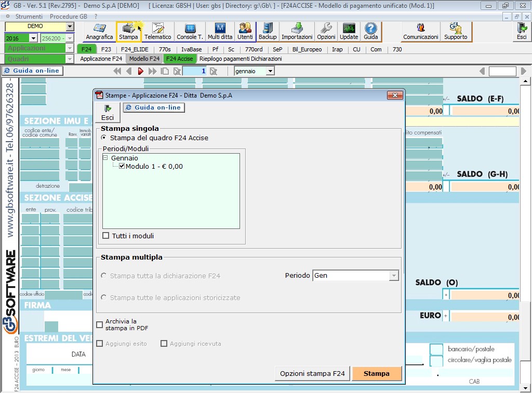This screenshot has width=532, height=393.
Task: Click the module number input field
Action: click(x=195, y=71)
